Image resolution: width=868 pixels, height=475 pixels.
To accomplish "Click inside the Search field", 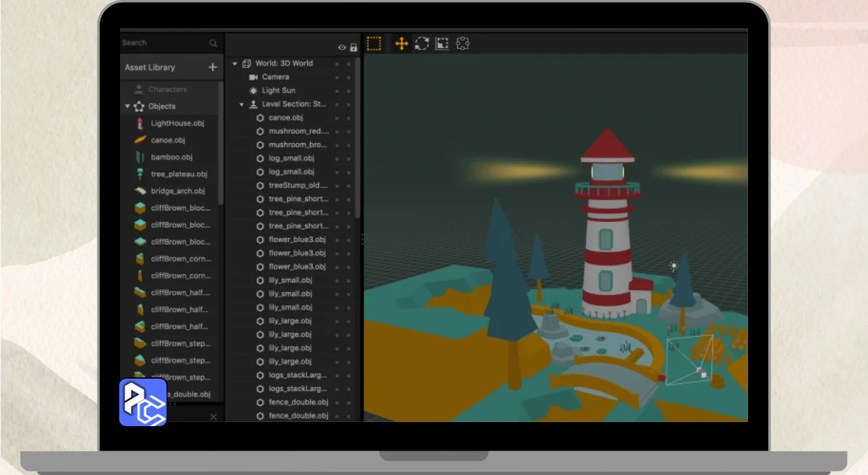I will pos(163,43).
